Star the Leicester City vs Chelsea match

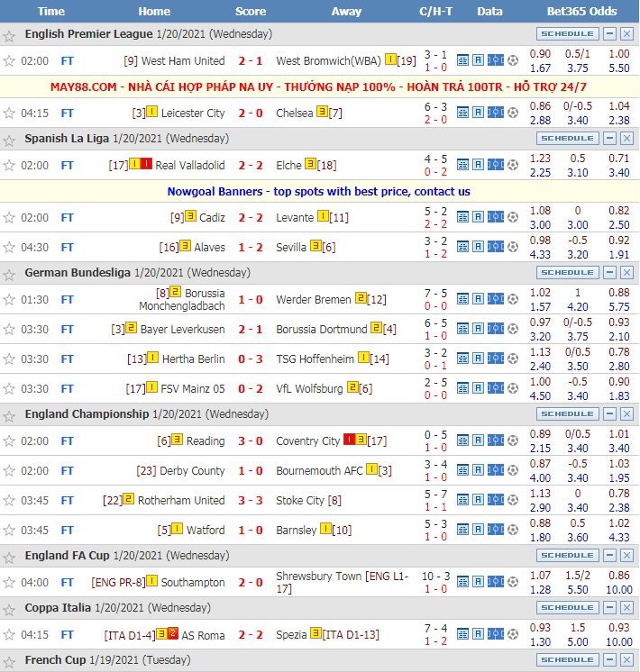(x=9, y=114)
